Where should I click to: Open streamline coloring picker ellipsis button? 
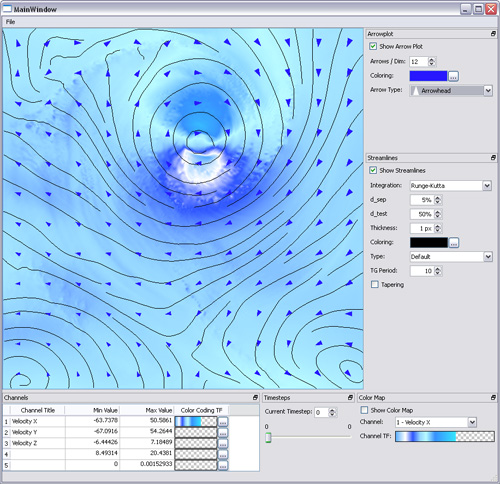coord(453,243)
